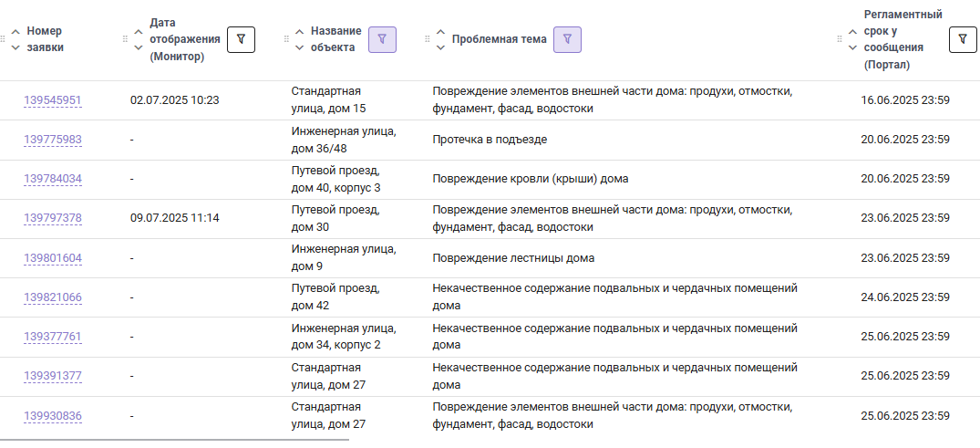Select the row with Протечка в подъезде

click(x=490, y=140)
